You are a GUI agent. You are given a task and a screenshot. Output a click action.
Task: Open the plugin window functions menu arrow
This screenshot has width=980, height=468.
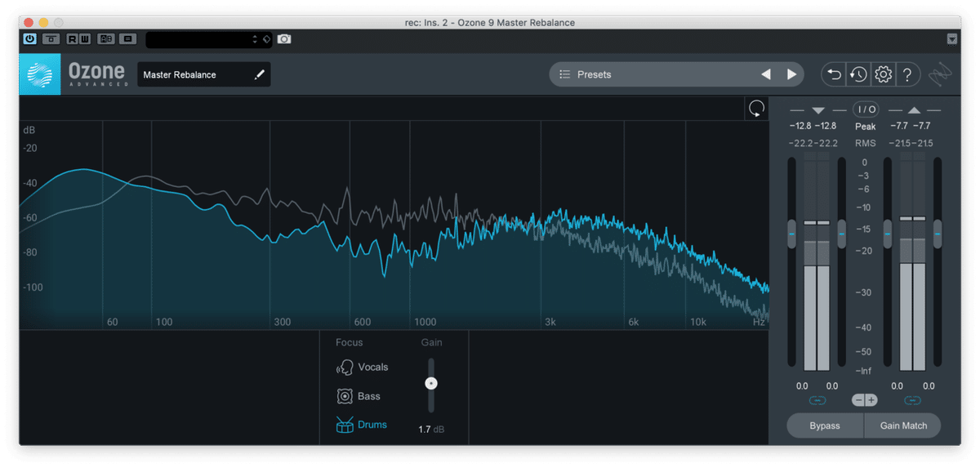coord(952,39)
